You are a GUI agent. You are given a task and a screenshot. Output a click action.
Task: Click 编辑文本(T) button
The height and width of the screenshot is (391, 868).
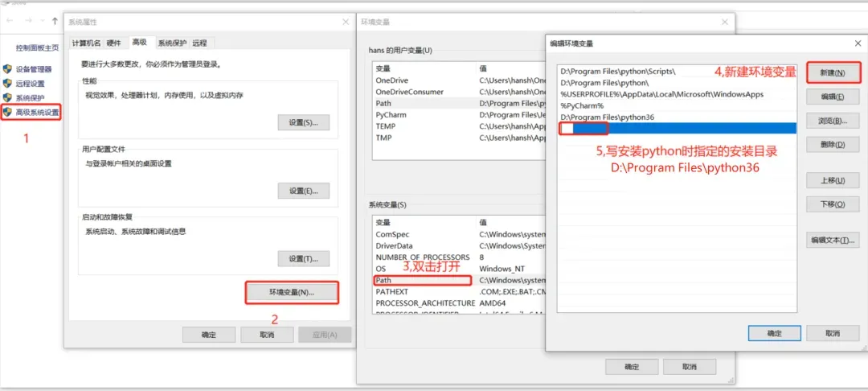pyautogui.click(x=833, y=241)
